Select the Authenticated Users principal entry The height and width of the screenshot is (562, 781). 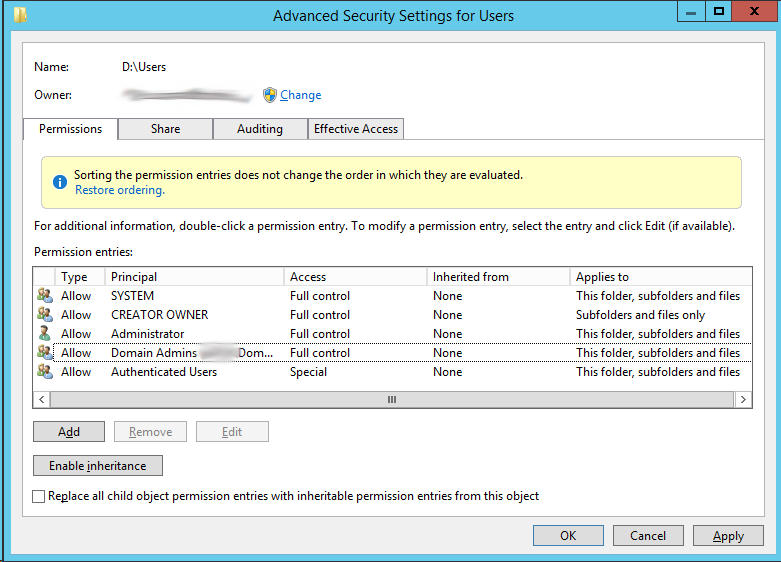pos(164,371)
